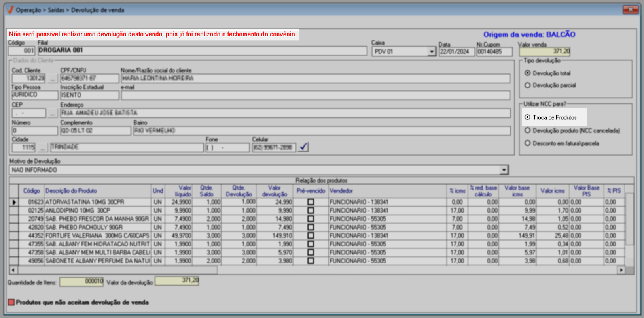Click the Inscrição Estadual field ISENTO
This screenshot has width=644, height=318.
coord(89,95)
